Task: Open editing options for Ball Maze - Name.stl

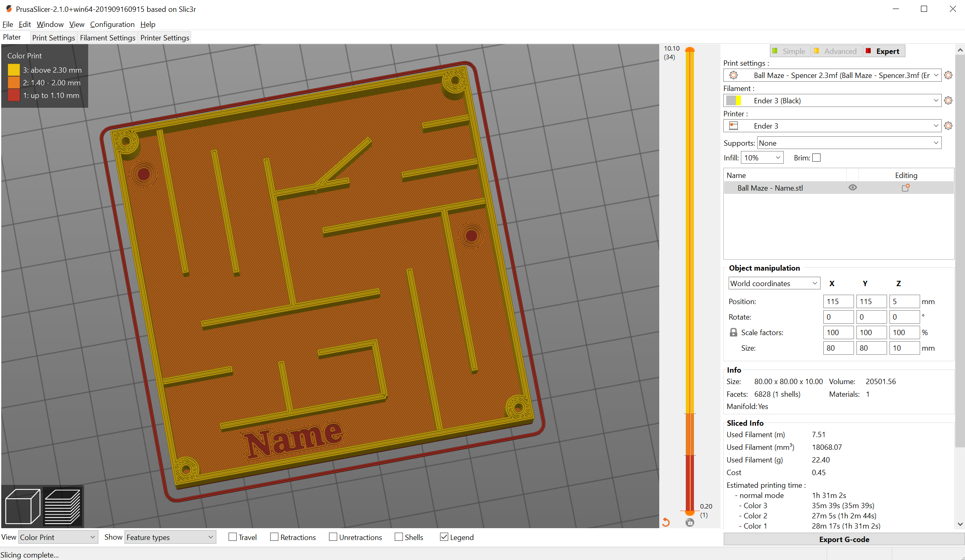Action: point(906,188)
